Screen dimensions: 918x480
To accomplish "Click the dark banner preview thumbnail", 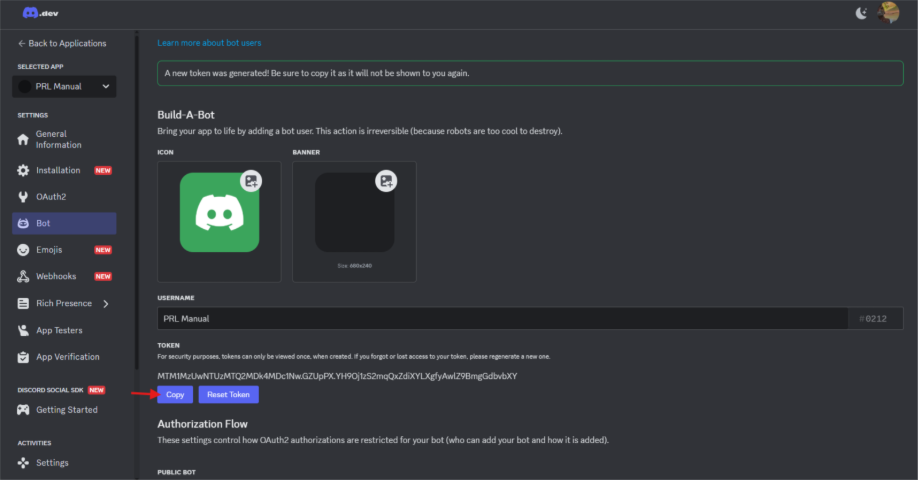I will point(354,212).
